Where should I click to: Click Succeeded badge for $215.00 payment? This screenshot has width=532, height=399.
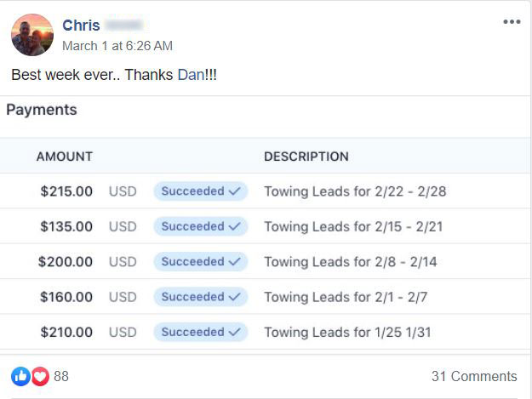point(201,191)
